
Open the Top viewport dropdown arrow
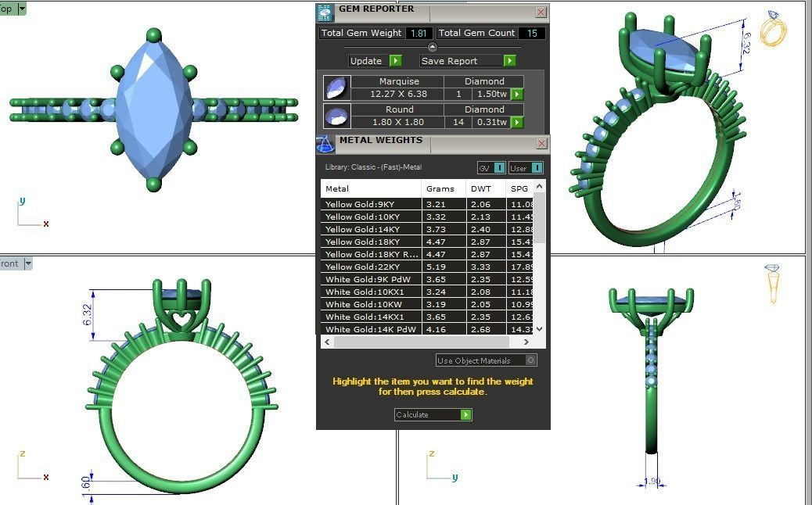click(x=22, y=9)
